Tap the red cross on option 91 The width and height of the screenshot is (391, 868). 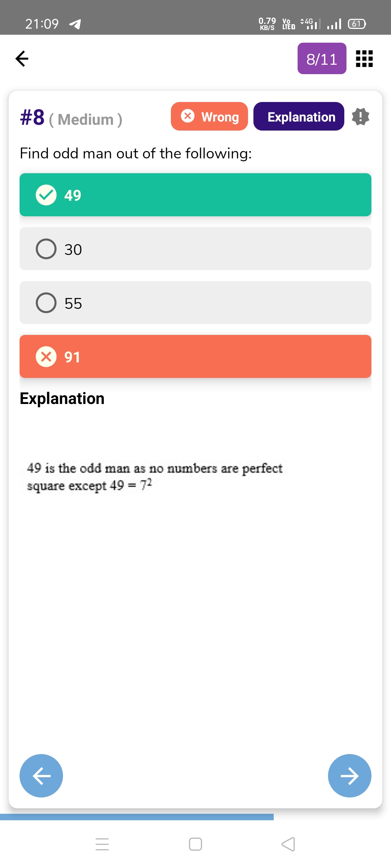pos(46,357)
